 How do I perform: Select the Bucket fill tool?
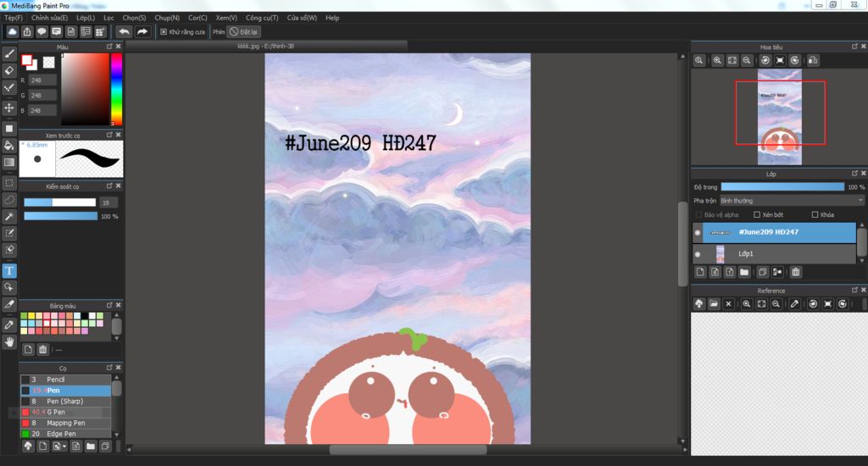pos(8,146)
